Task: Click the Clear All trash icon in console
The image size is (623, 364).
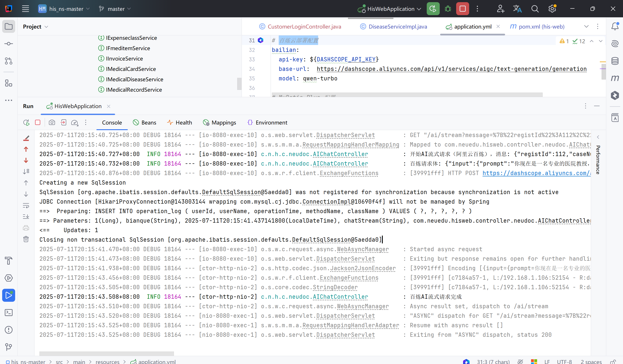Action: [x=26, y=239]
